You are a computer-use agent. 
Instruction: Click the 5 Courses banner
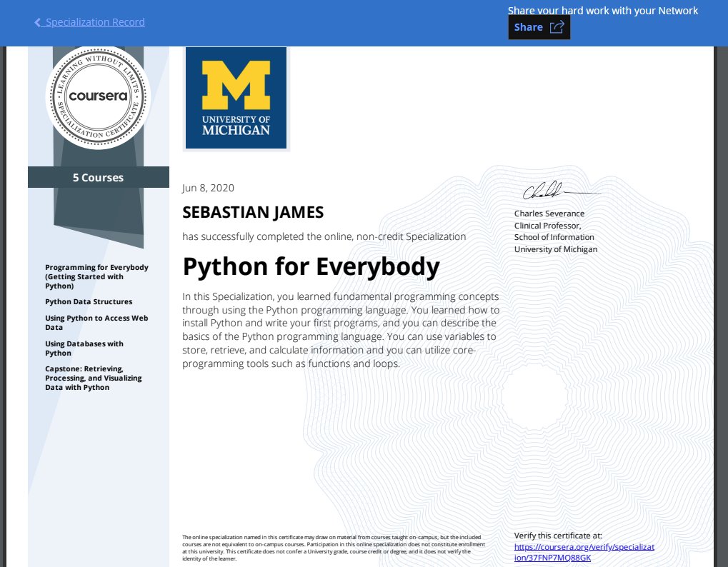click(99, 177)
